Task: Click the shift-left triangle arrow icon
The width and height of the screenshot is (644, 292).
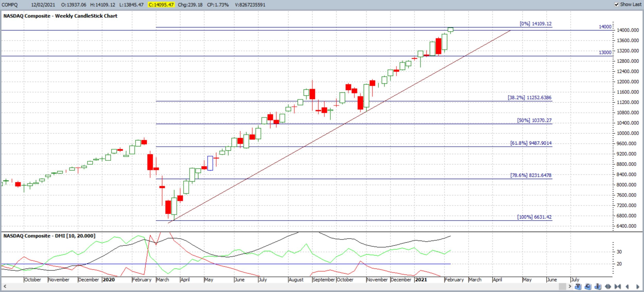Action: tap(627, 287)
